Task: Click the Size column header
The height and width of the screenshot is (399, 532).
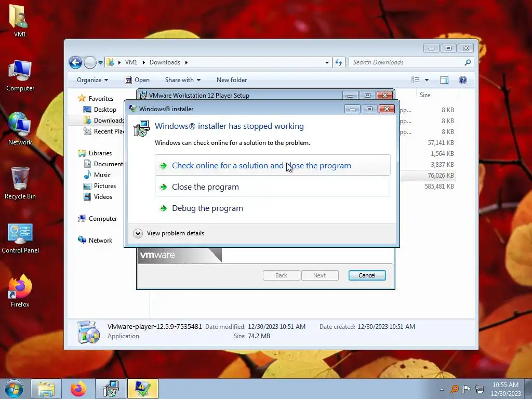Action: tap(425, 95)
